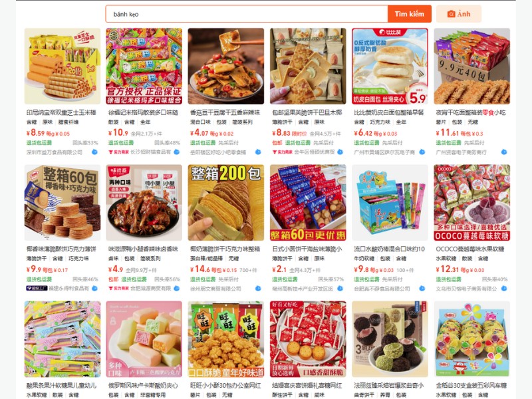532x399 pixels.
Task: Open the title link OCOCO蔓越莓味水果软糖
Action: (470, 249)
